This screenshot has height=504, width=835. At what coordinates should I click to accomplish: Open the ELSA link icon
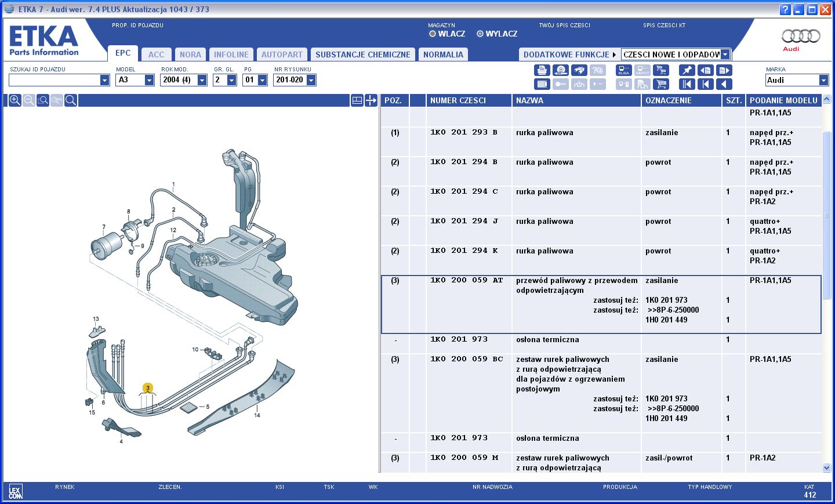tap(624, 70)
